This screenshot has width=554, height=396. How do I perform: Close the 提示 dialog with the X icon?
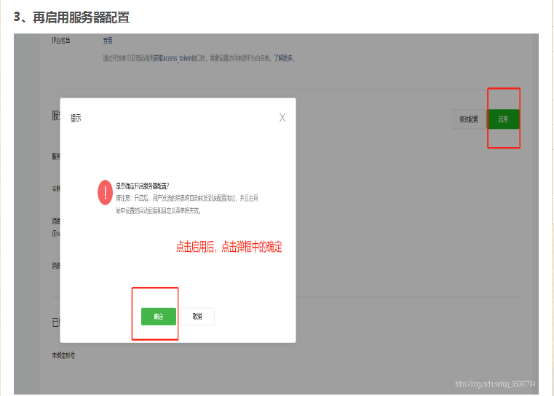(x=282, y=118)
